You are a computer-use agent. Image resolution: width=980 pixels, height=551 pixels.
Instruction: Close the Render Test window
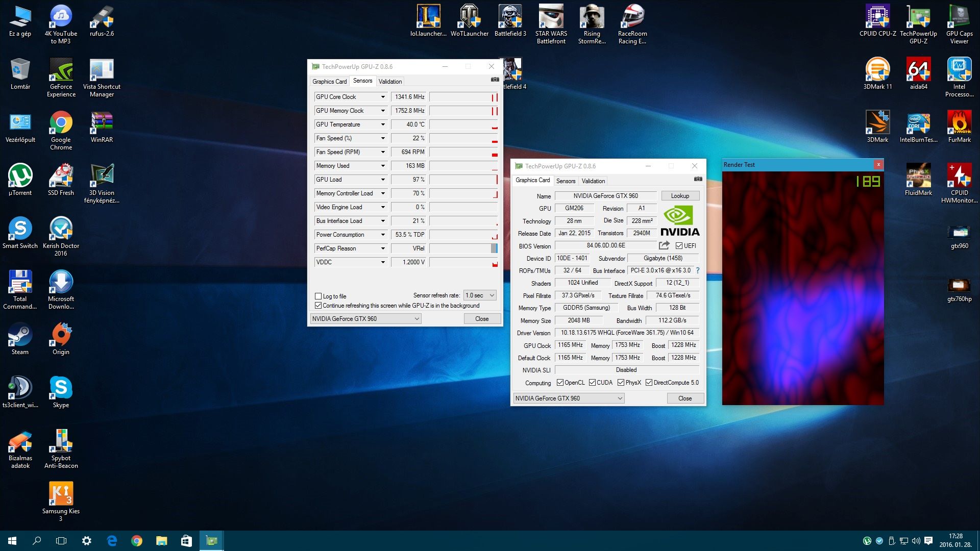878,164
